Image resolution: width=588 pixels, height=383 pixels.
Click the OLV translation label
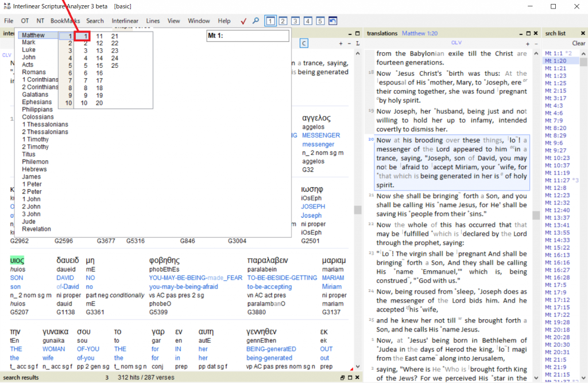[x=457, y=43]
